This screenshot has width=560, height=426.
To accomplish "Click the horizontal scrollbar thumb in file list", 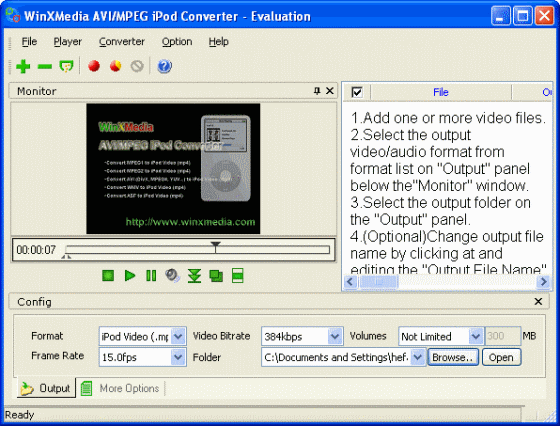I will coord(378,282).
